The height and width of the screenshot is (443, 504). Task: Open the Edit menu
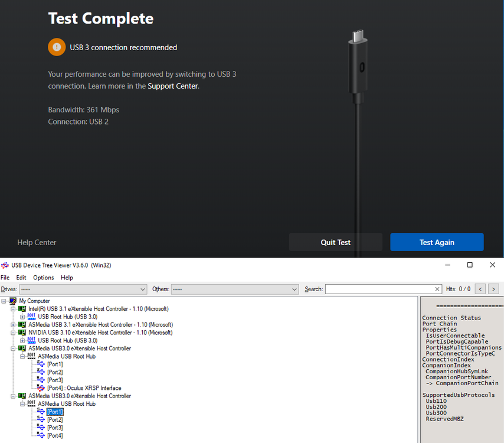click(x=21, y=278)
